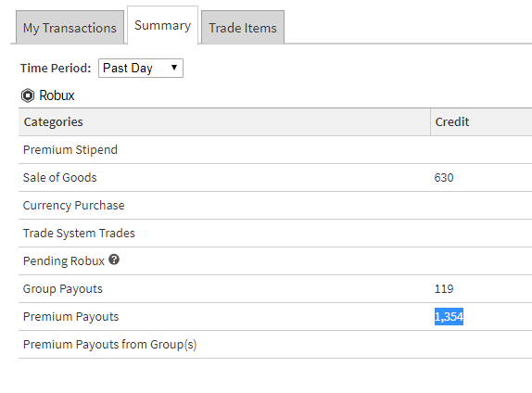Click the Sale of Goods row label
Viewport: 532px width, 393px height.
[x=59, y=177]
